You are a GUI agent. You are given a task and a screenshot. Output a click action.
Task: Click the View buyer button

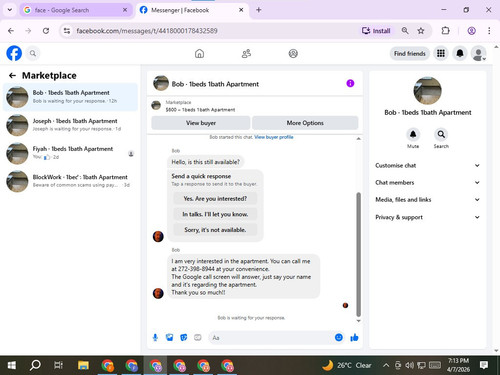coord(201,123)
